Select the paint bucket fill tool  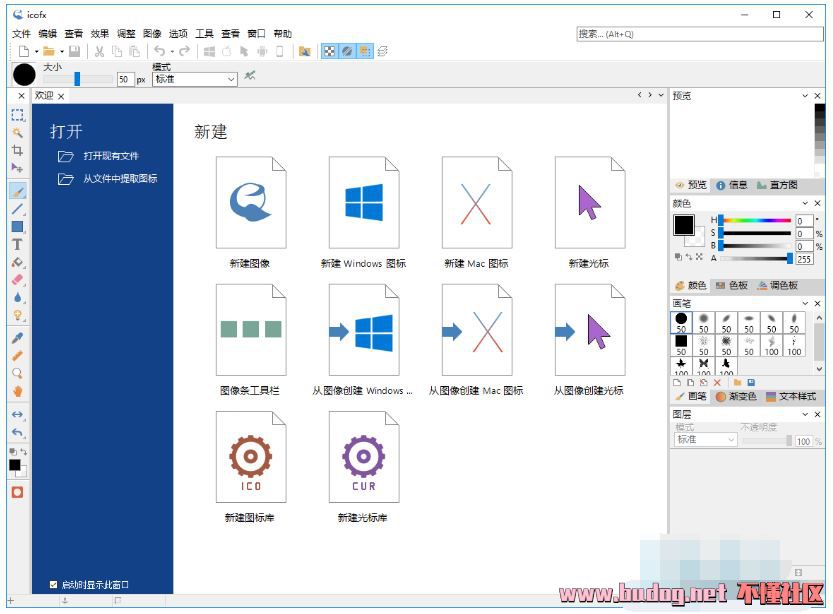(18, 262)
